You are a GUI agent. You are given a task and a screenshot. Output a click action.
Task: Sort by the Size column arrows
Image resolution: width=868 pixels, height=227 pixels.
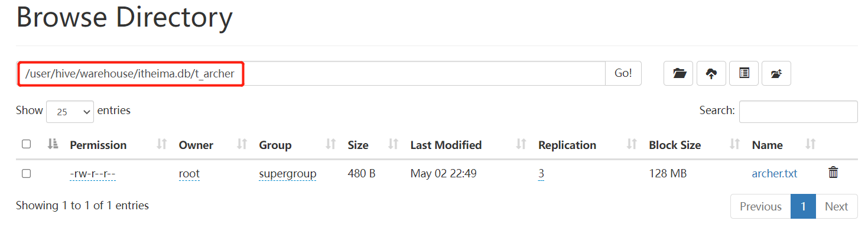(393, 144)
